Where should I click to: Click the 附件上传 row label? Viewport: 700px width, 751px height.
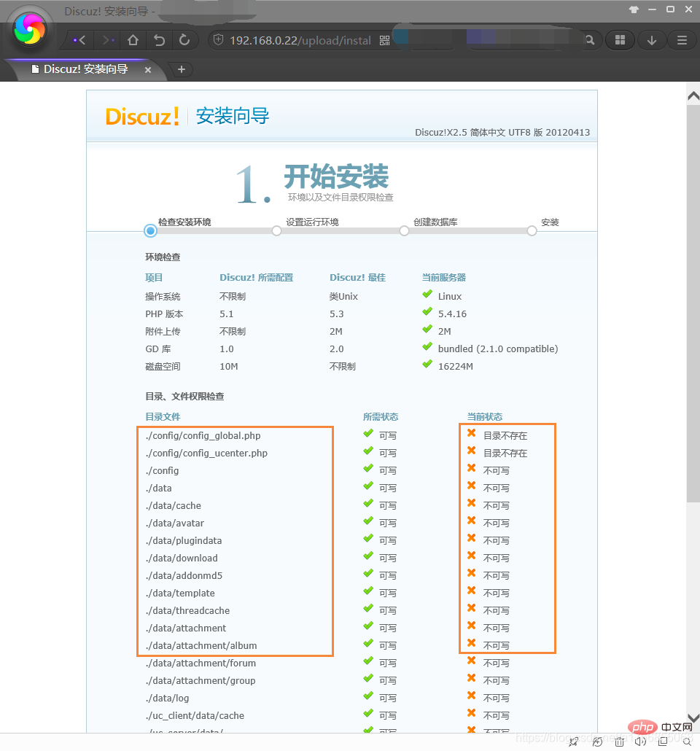coord(163,332)
